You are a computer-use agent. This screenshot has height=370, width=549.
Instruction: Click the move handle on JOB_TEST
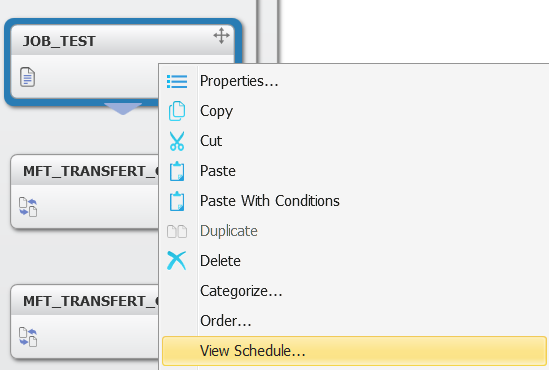[x=222, y=36]
